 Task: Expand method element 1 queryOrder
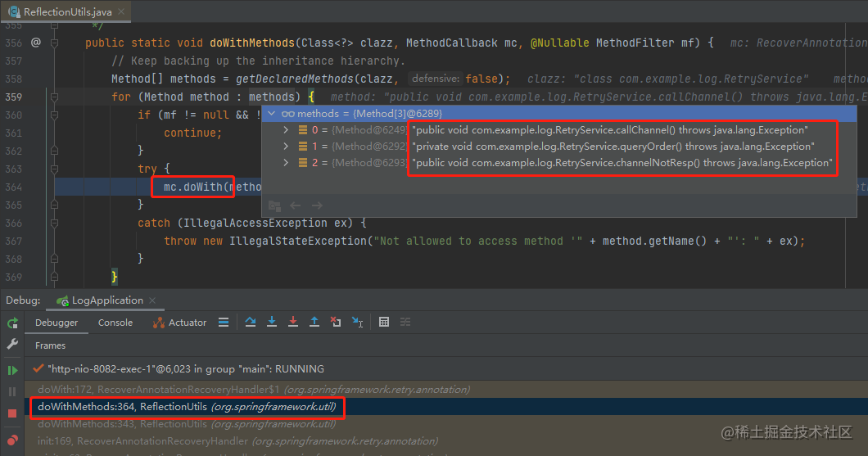tap(286, 147)
